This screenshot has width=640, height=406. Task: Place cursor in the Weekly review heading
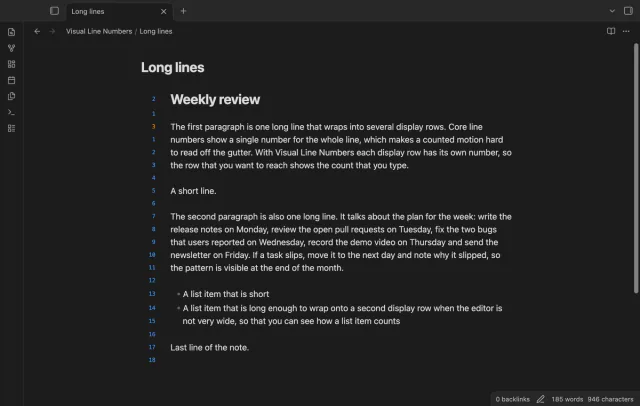pyautogui.click(x=215, y=99)
